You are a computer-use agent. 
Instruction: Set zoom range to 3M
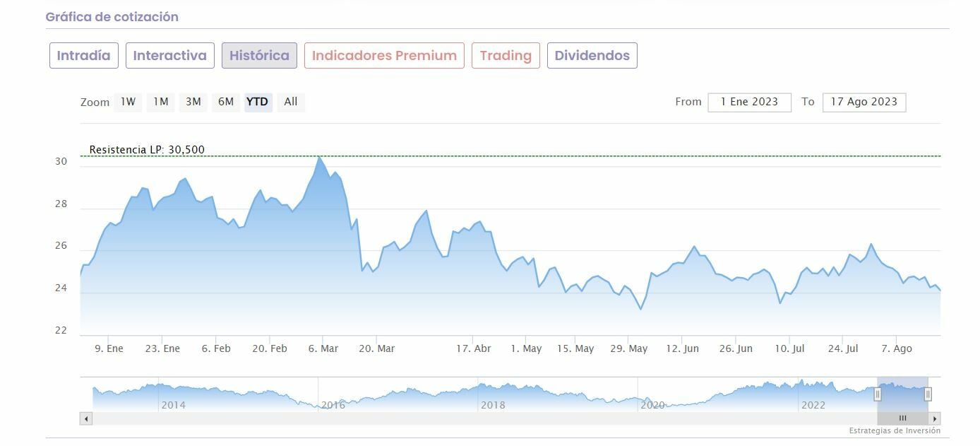(193, 102)
